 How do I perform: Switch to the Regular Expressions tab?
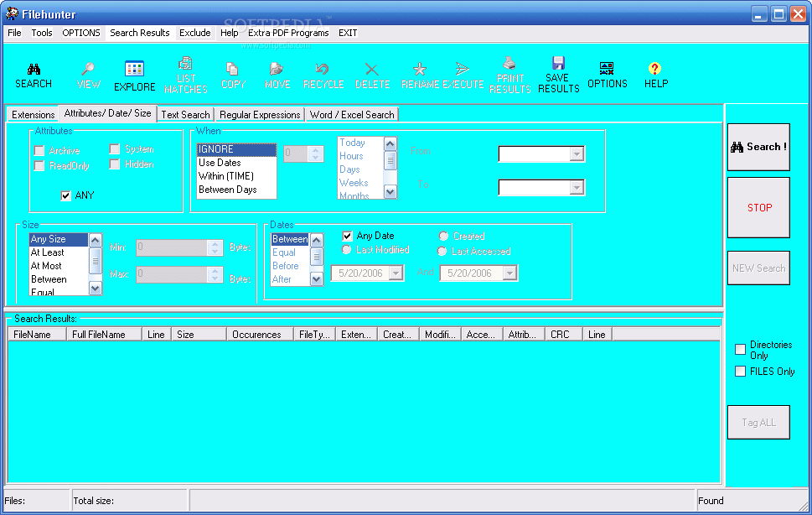pyautogui.click(x=260, y=115)
